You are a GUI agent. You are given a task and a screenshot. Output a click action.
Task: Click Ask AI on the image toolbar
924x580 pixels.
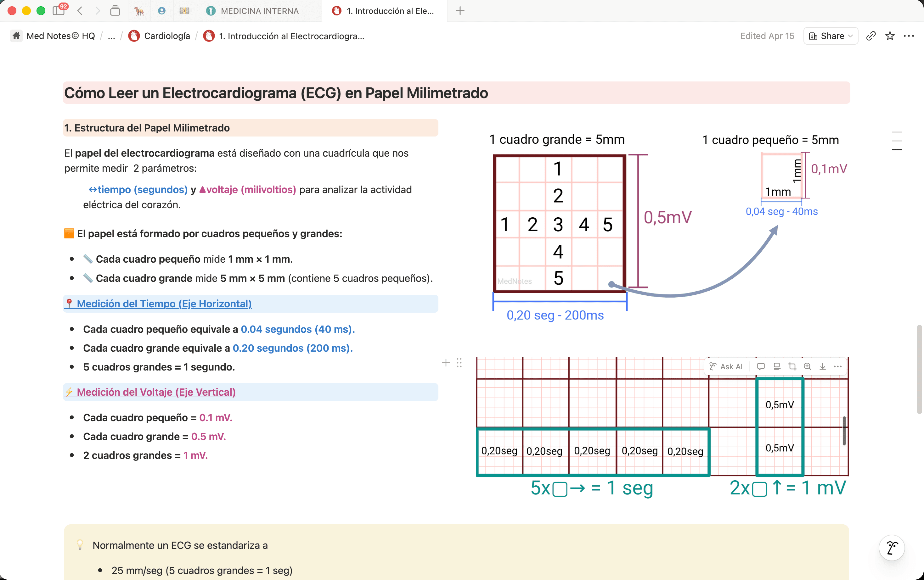click(726, 366)
